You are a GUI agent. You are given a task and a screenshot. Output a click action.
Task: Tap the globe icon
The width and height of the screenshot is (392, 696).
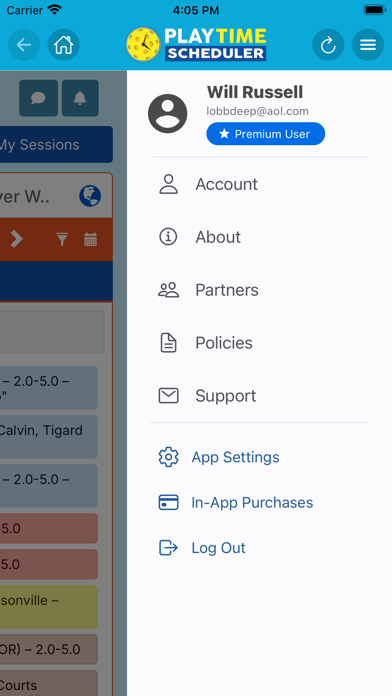point(90,196)
